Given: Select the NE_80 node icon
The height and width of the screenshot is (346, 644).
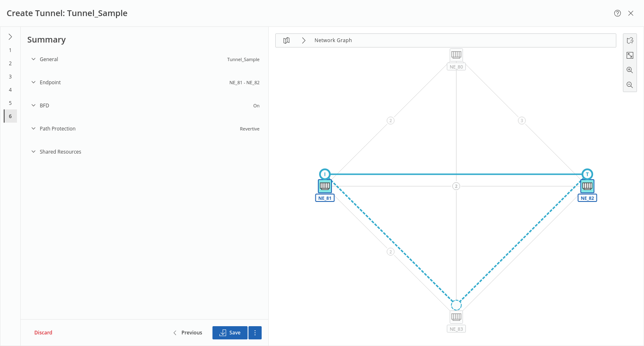Looking at the screenshot, I should 456,55.
